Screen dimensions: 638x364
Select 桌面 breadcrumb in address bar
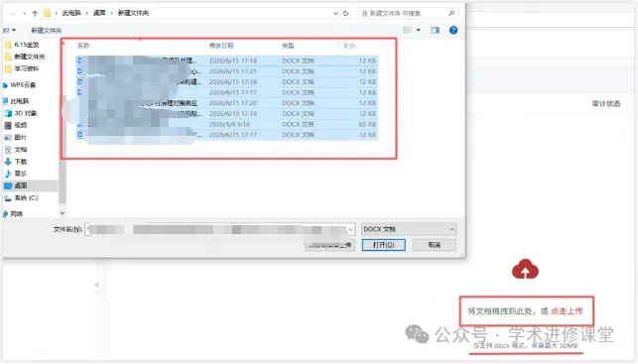click(x=99, y=13)
